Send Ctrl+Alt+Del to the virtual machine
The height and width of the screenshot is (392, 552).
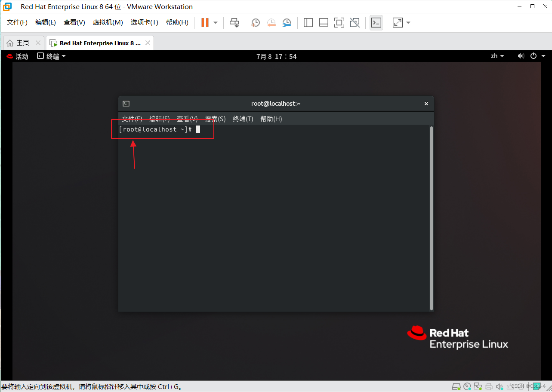click(234, 22)
